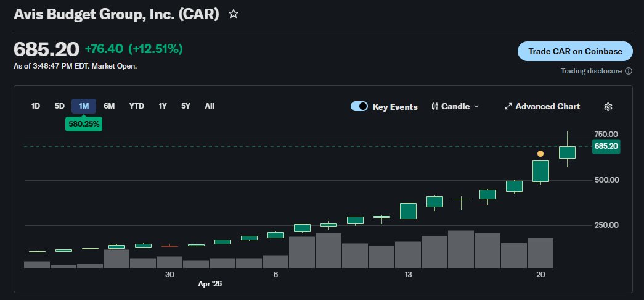Click the orange key event marker dot
This screenshot has height=300, width=644.
pyautogui.click(x=540, y=154)
